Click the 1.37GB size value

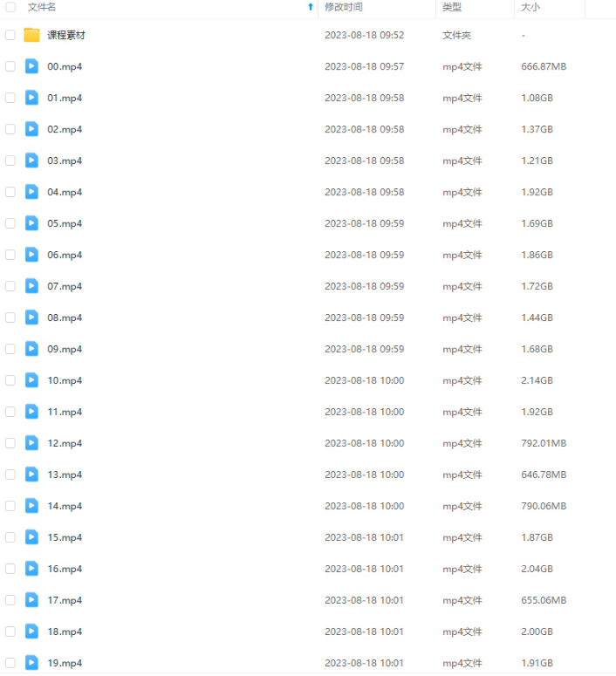click(x=537, y=129)
